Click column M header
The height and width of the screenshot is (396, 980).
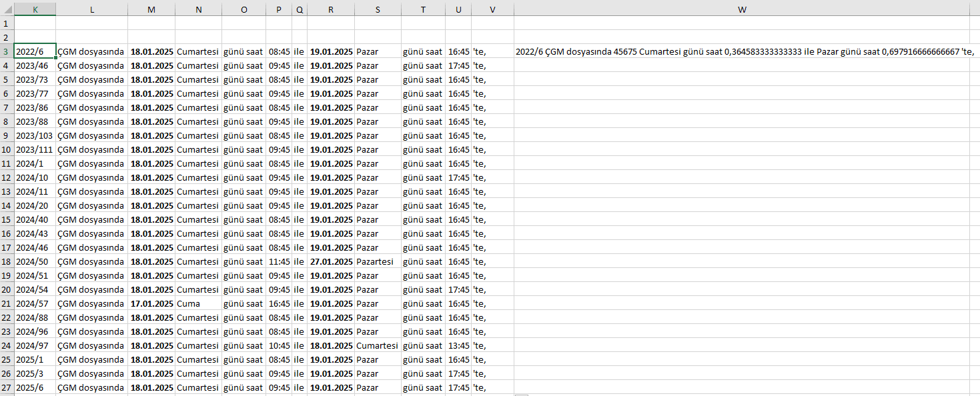point(151,9)
